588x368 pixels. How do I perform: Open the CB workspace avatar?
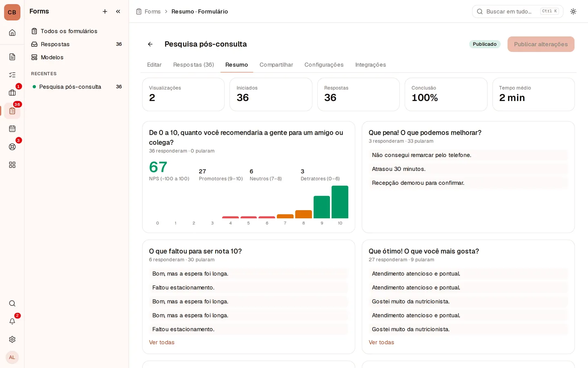(12, 12)
